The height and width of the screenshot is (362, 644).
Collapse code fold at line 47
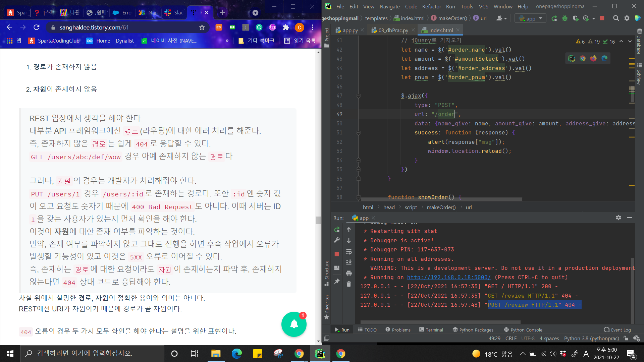pyautogui.click(x=358, y=96)
